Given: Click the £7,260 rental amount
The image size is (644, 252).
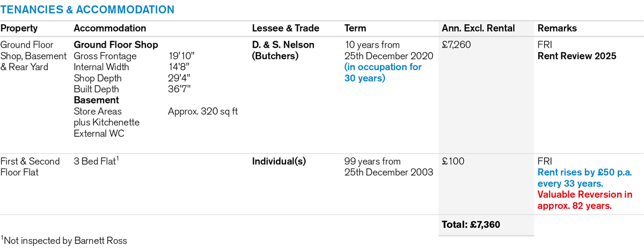Looking at the screenshot, I should point(456,45).
